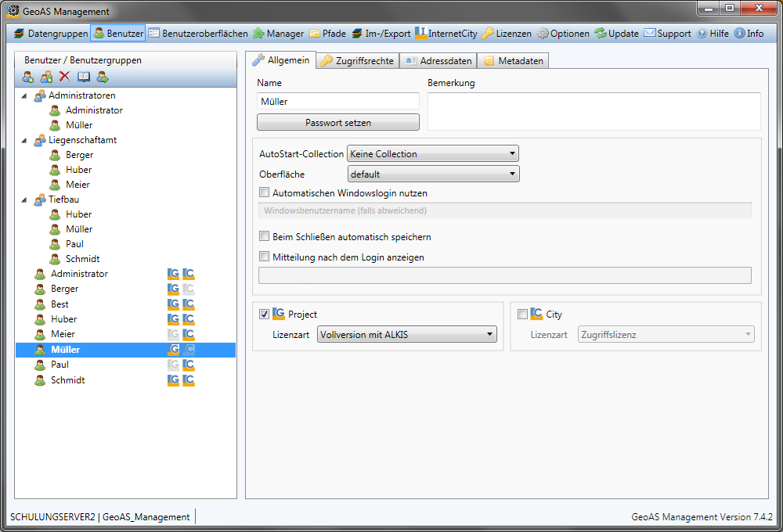Enable Automatischen Windowslogin nutzen checkbox
The height and width of the screenshot is (532, 783).
(265, 192)
